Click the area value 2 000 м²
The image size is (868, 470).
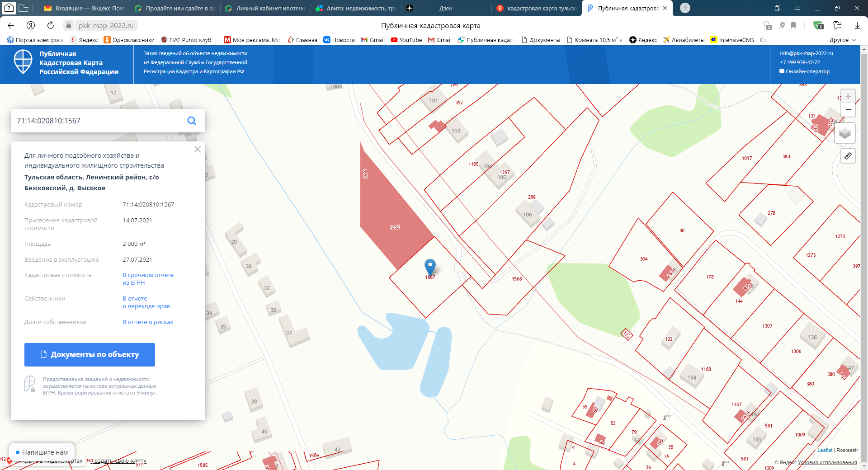[x=134, y=244]
